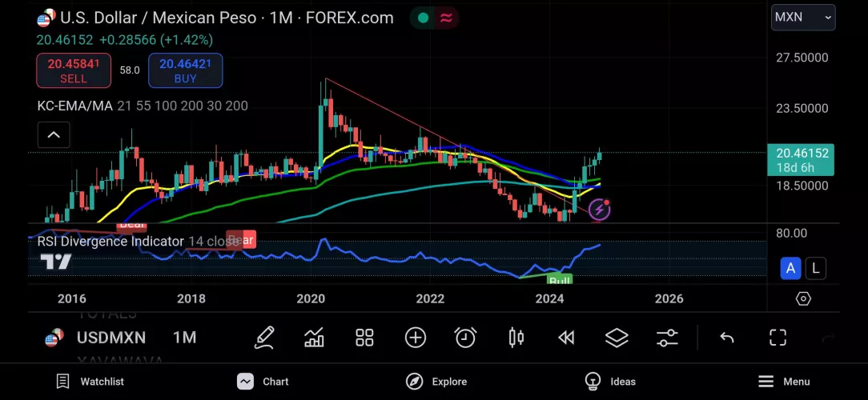Tap the US/Mexico flag symbol icon
Image resolution: width=868 pixels, height=400 pixels.
[x=46, y=18]
